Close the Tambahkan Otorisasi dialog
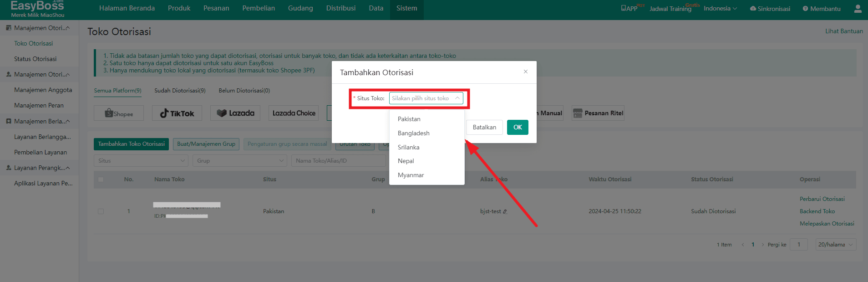868x282 pixels. 526,72
